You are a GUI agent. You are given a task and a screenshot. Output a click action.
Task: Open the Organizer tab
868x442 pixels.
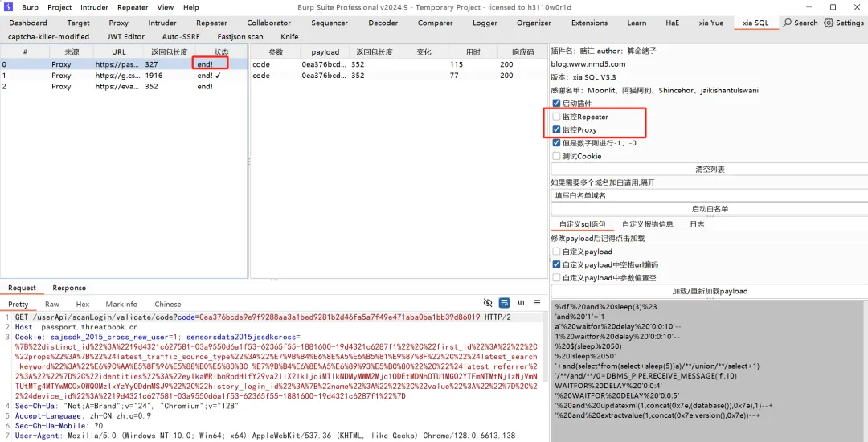[534, 23]
